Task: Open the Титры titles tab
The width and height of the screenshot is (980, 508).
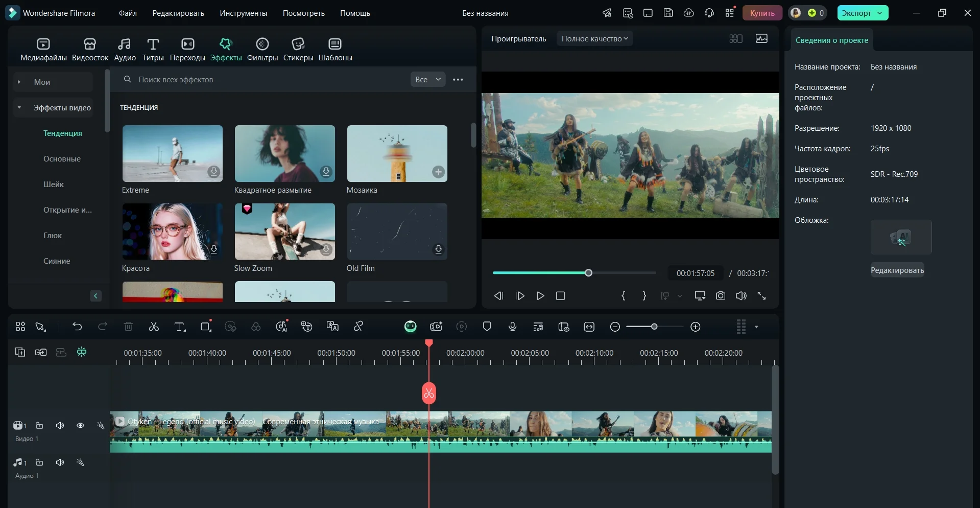Action: 153,50
